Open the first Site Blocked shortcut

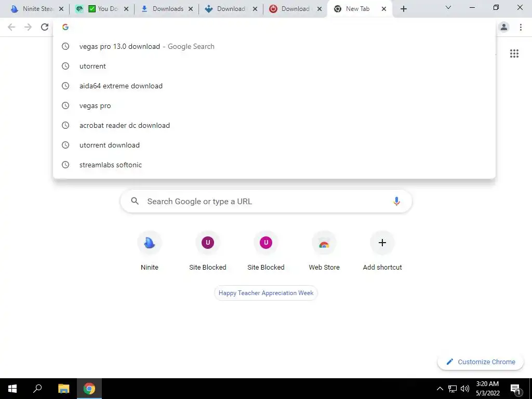click(208, 251)
